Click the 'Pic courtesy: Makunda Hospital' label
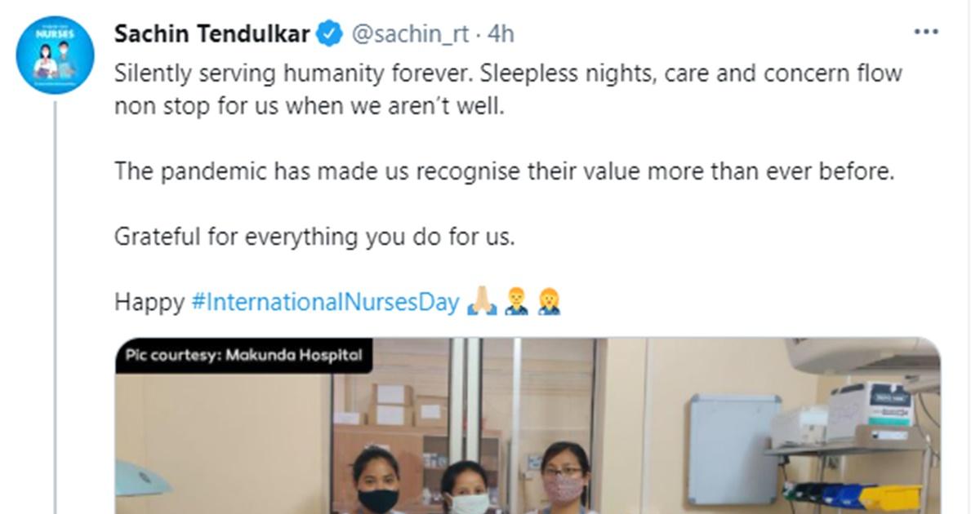Viewport: 980px width, 514px height. tap(244, 356)
